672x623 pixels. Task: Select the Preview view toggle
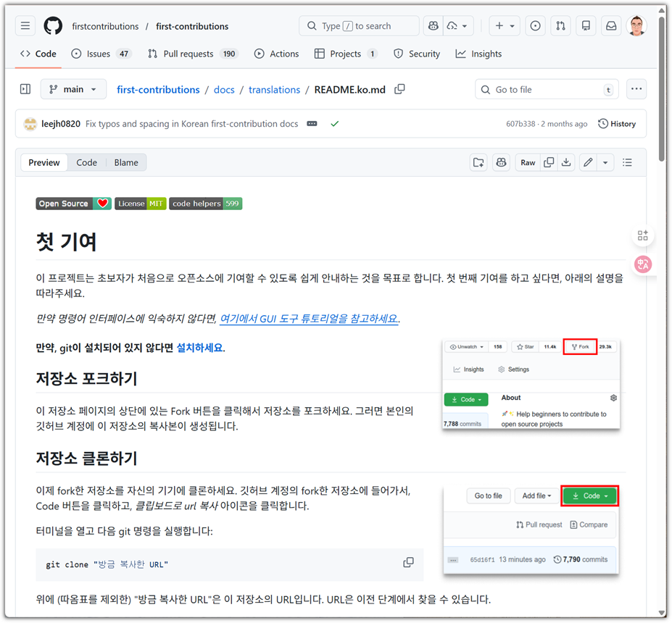pos(44,163)
